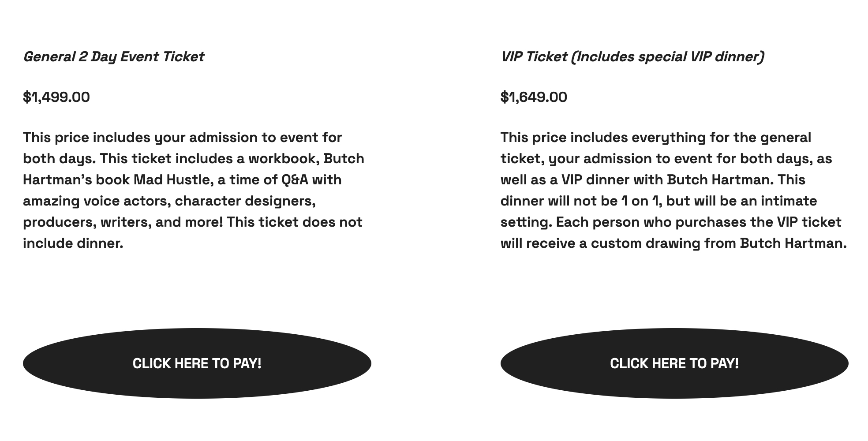The width and height of the screenshot is (868, 441).
Task: Select the $1,649.00 price text
Action: pyautogui.click(x=534, y=97)
